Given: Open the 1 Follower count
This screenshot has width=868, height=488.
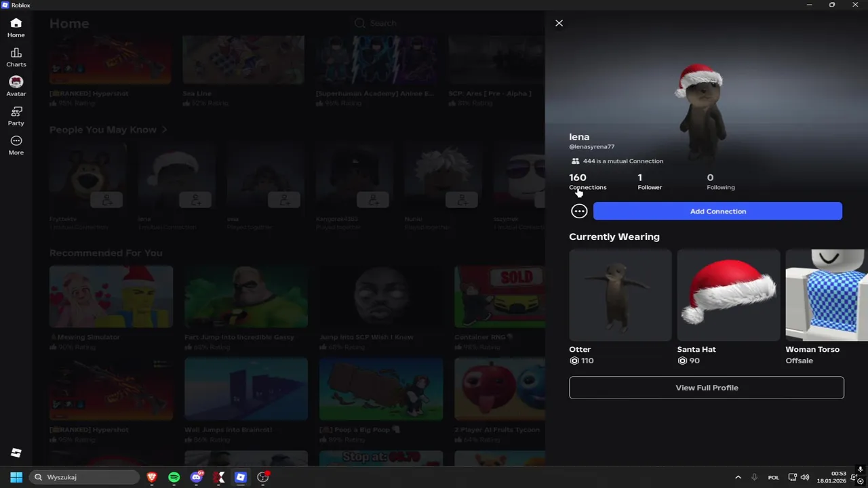Looking at the screenshot, I should click(650, 182).
